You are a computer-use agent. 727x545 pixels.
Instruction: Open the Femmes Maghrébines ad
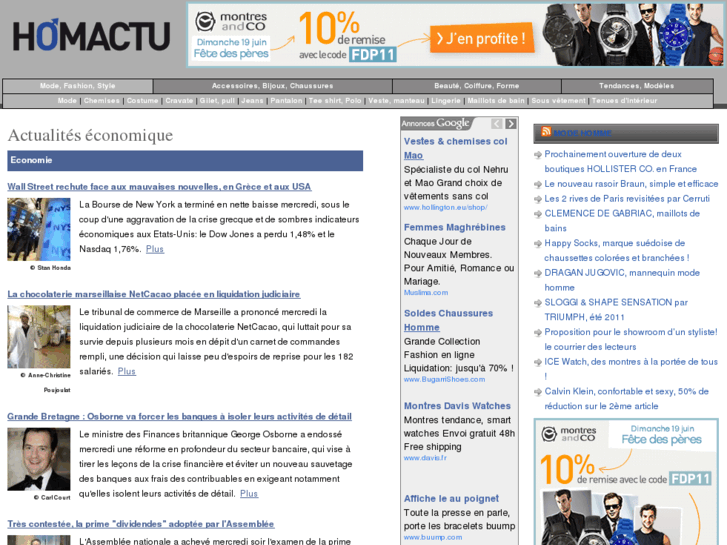(x=454, y=227)
